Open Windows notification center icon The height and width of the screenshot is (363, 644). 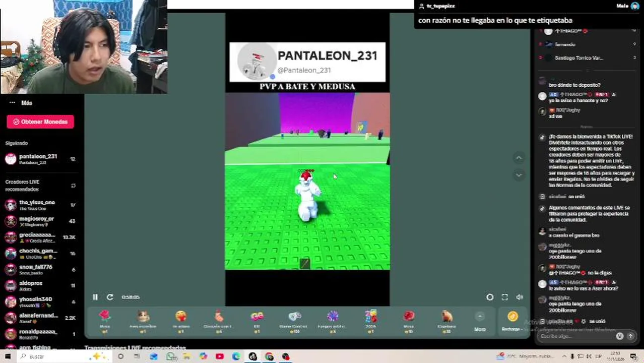(x=634, y=356)
